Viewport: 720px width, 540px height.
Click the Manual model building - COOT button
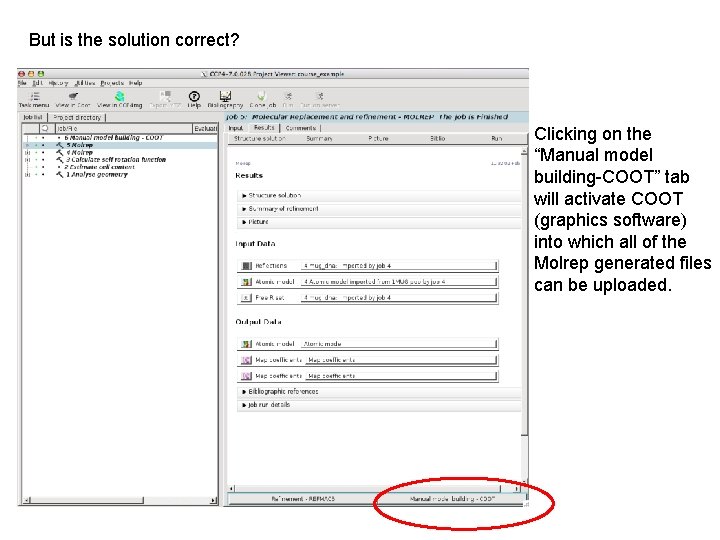click(452, 499)
